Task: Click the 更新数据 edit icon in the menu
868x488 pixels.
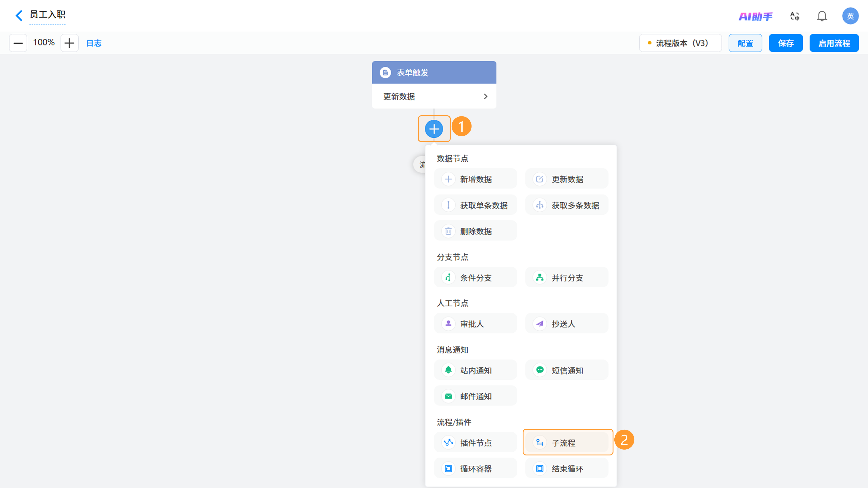Action: coord(540,179)
